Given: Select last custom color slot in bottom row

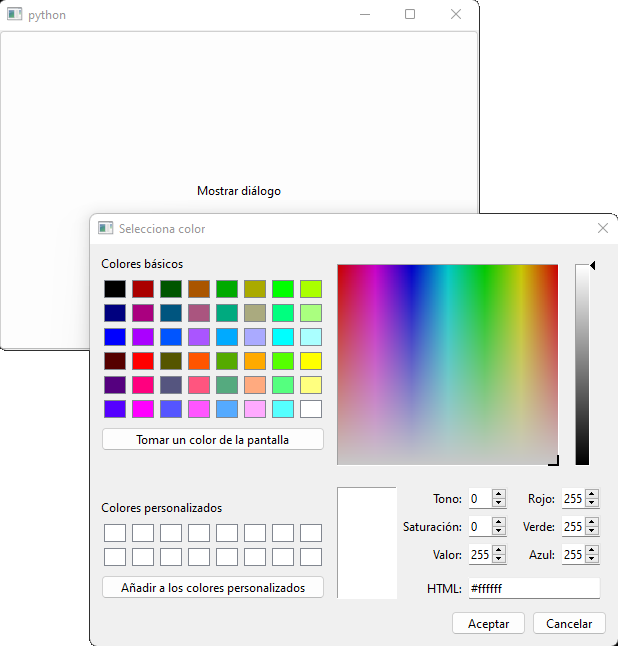Looking at the screenshot, I should (x=311, y=557).
